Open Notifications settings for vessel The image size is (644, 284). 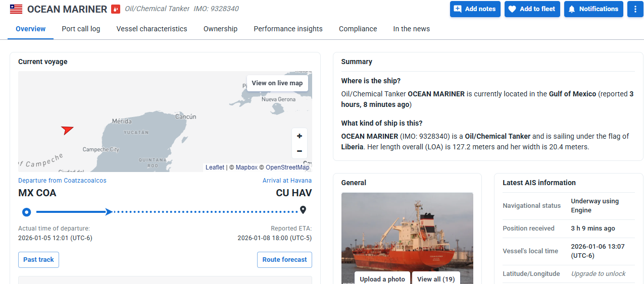click(593, 9)
